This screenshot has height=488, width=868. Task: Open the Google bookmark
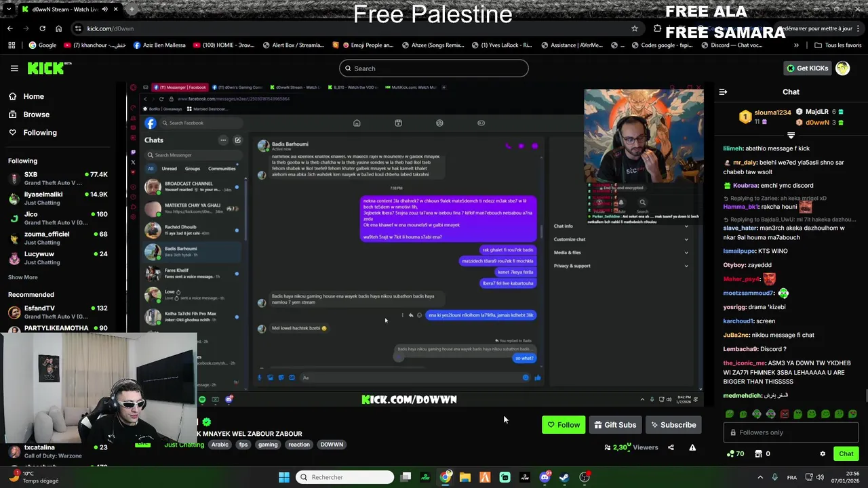click(43, 45)
